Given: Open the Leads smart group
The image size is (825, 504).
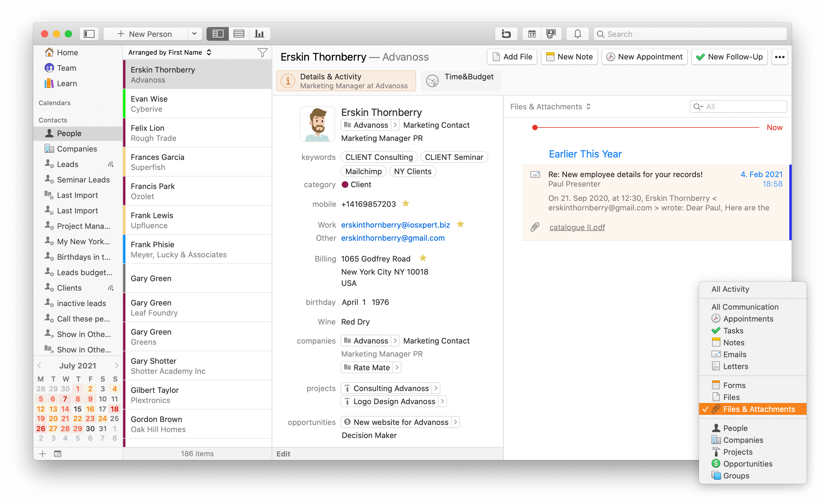Looking at the screenshot, I should 78,164.
